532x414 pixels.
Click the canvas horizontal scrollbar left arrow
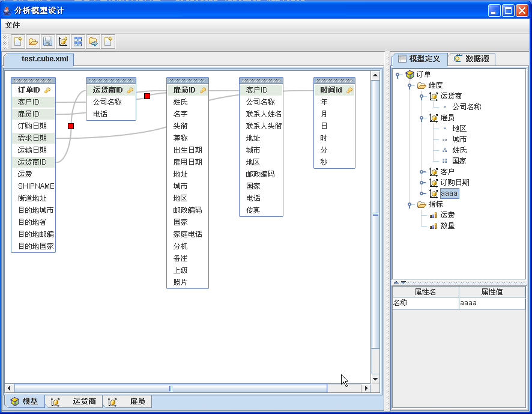(9, 388)
